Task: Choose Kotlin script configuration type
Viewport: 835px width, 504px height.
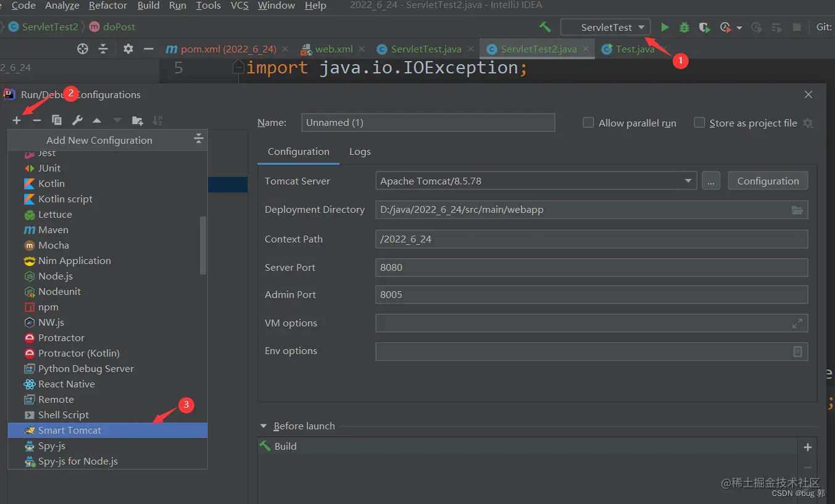Action: point(107,199)
